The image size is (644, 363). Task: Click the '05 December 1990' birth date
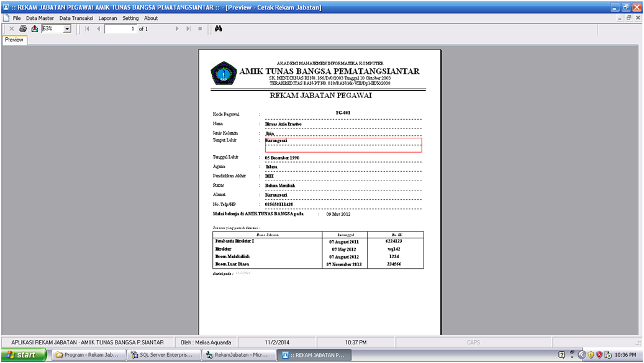point(282,158)
